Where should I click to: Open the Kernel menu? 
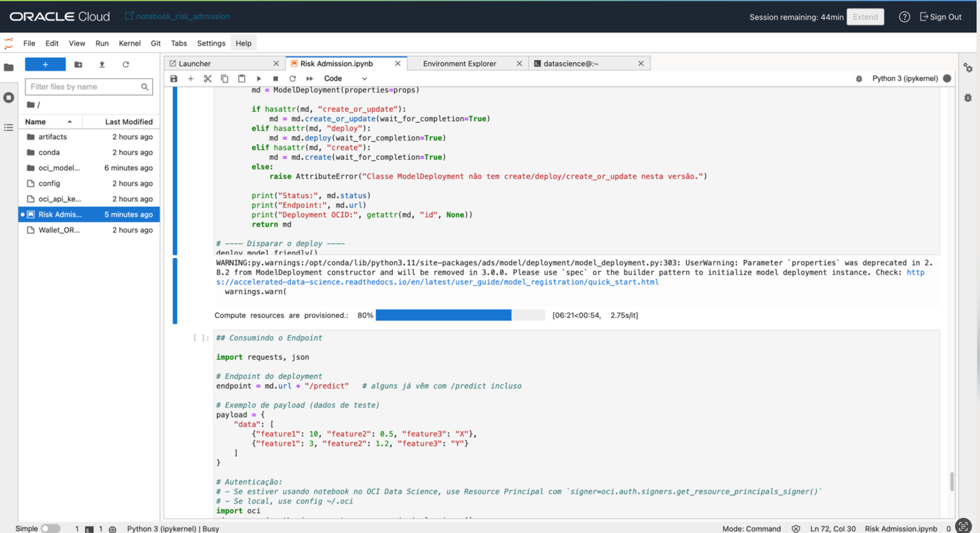[x=129, y=43]
